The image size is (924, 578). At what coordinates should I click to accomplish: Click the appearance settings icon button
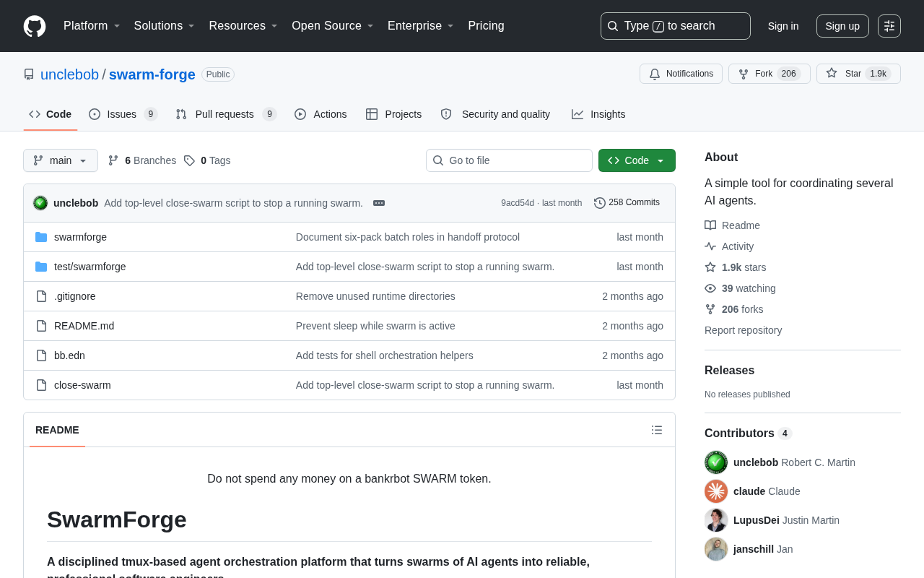click(x=889, y=26)
